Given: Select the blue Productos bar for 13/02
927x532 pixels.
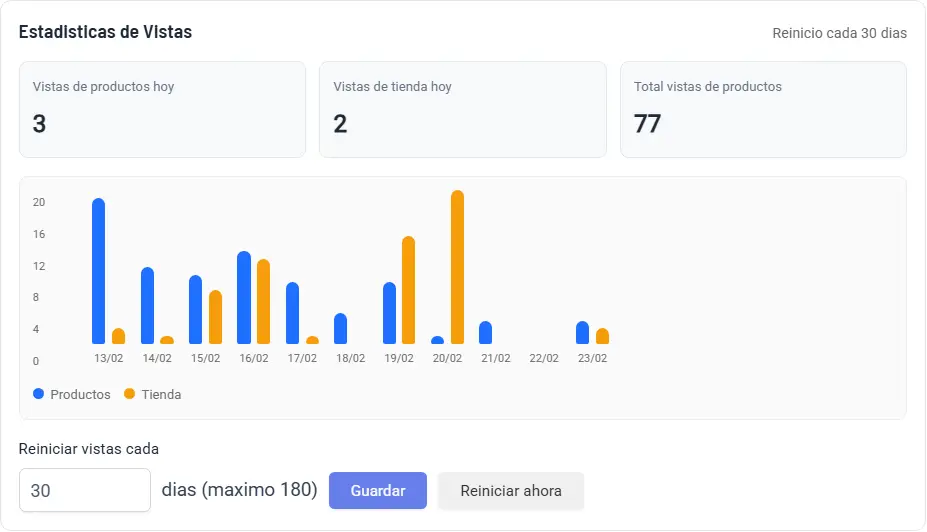Looking at the screenshot, I should (x=99, y=271).
